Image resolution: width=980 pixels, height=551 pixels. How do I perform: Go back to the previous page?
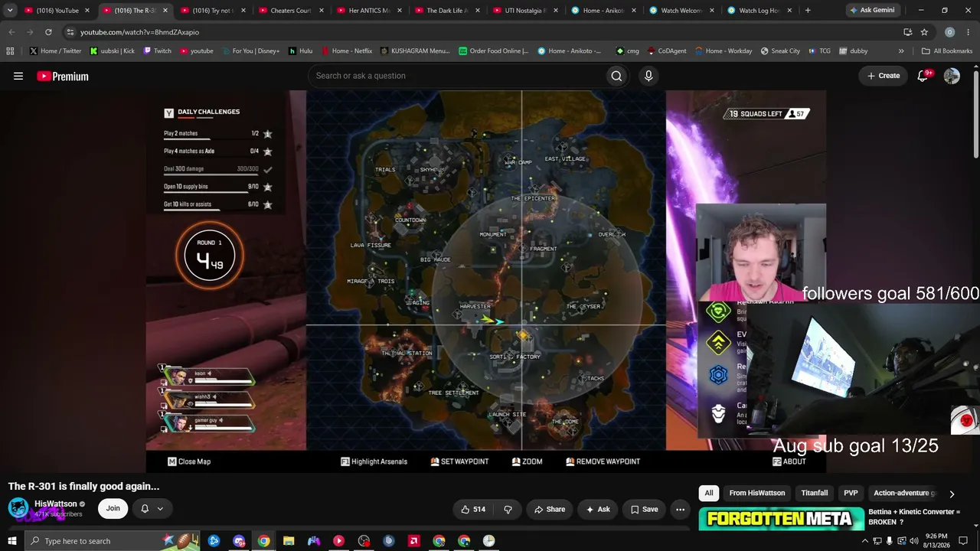pyautogui.click(x=11, y=32)
